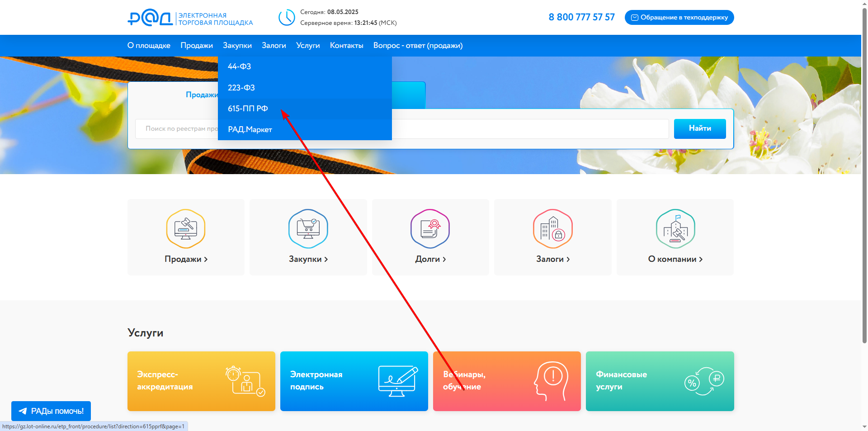Viewport: 868px width, 431px height.
Task: Open О площадке in the navigation bar
Action: [x=149, y=45]
